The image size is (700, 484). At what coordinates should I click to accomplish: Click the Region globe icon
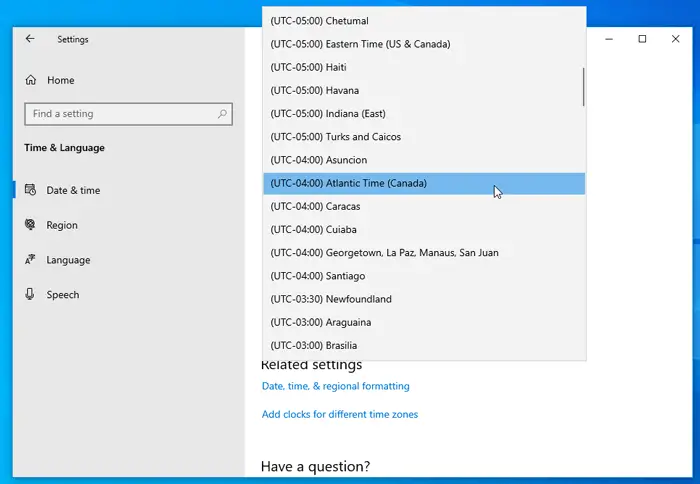click(30, 225)
